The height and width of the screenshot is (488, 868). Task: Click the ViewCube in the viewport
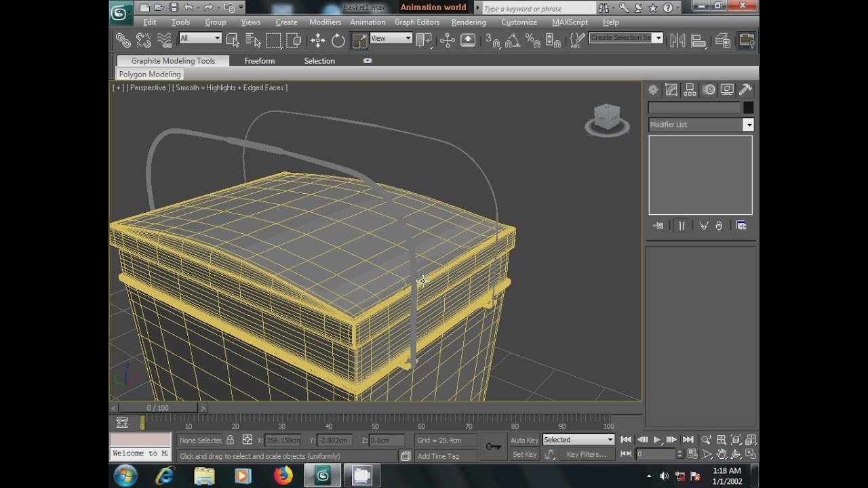click(x=607, y=120)
